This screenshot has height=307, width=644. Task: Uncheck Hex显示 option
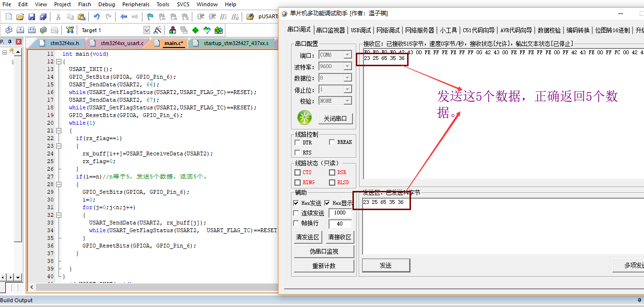click(x=328, y=203)
